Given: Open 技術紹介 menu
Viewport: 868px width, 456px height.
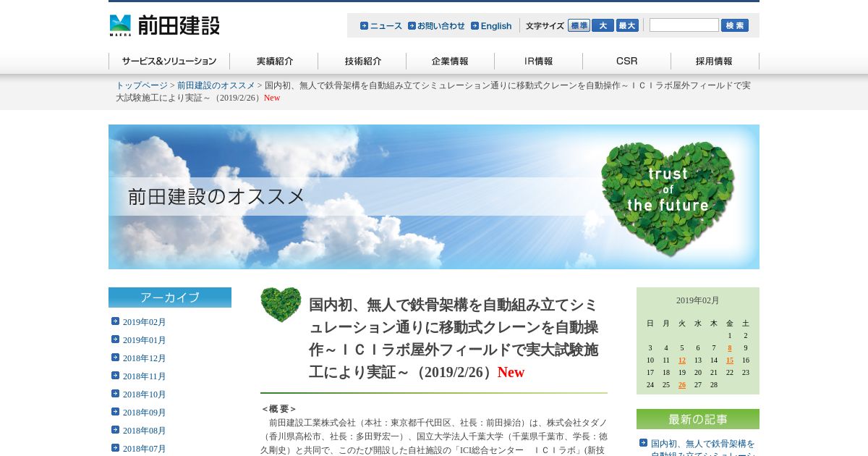Looking at the screenshot, I should [362, 62].
